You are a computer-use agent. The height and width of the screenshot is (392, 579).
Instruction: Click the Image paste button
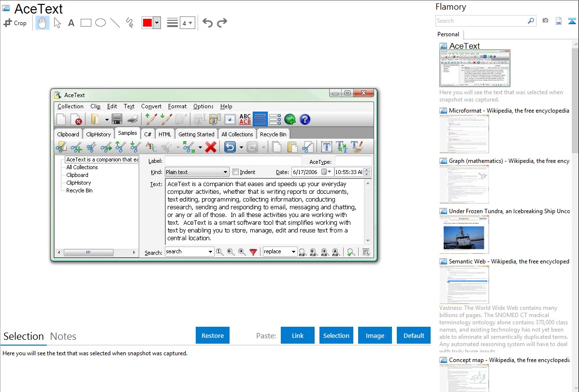click(375, 335)
